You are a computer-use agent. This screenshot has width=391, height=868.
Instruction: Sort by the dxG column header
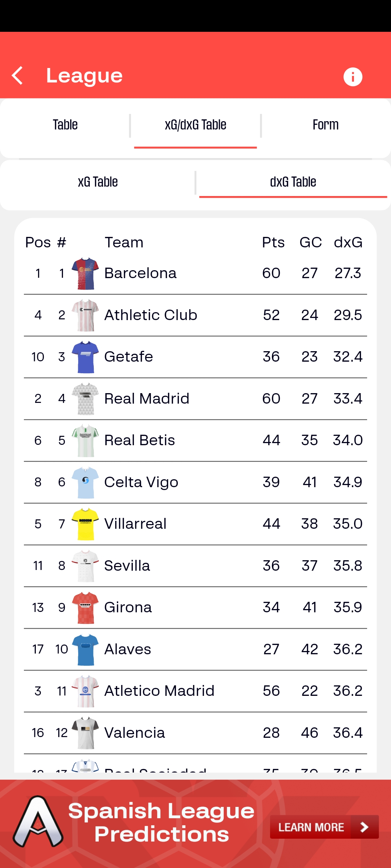tap(348, 242)
